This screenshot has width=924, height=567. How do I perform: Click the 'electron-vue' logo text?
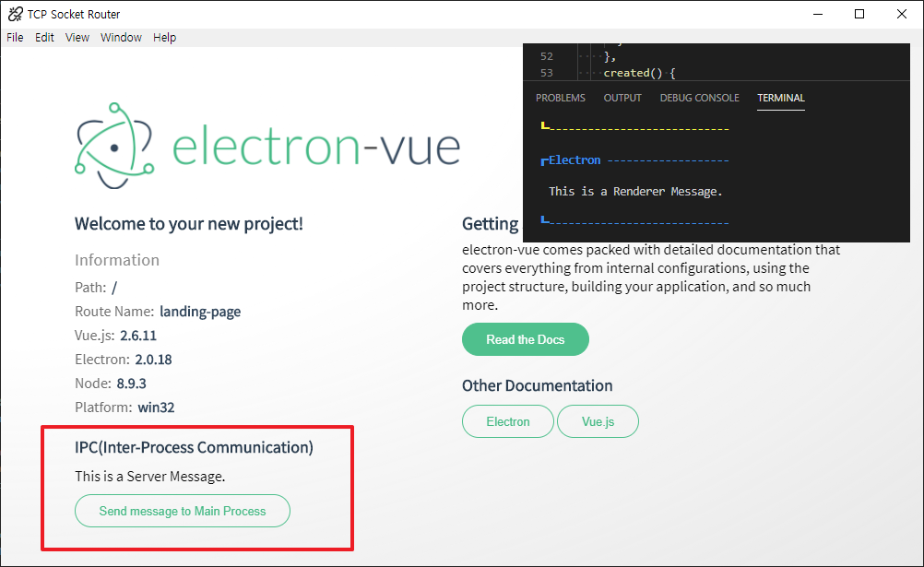(316, 147)
